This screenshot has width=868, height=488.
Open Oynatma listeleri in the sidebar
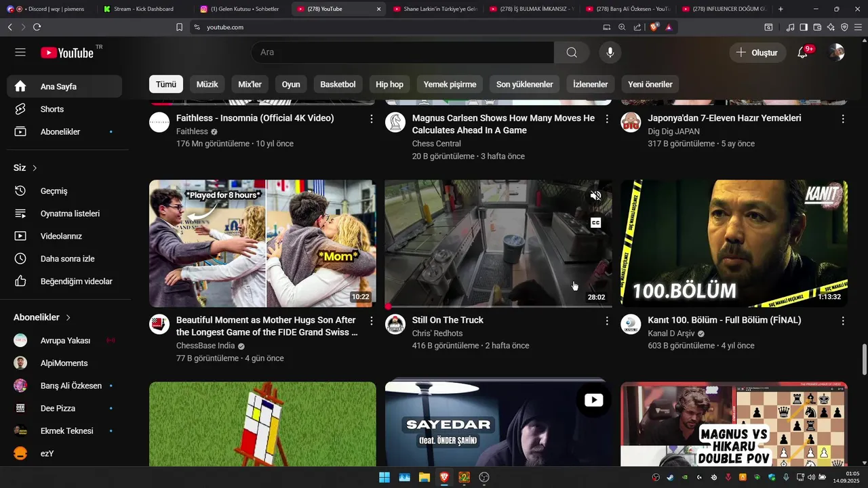64,213
